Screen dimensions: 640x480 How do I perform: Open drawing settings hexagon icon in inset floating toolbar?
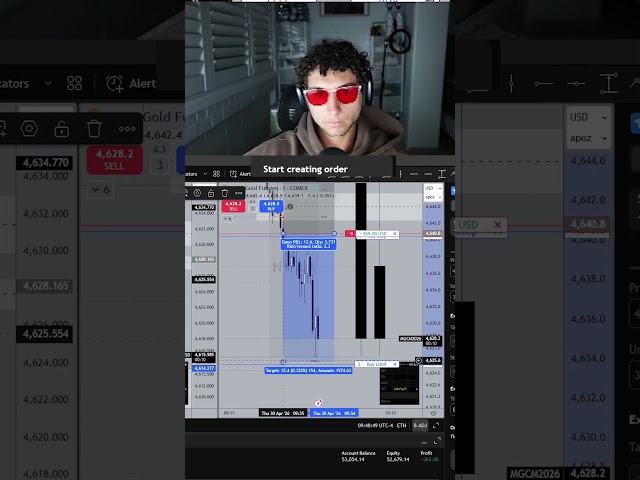tap(197, 193)
